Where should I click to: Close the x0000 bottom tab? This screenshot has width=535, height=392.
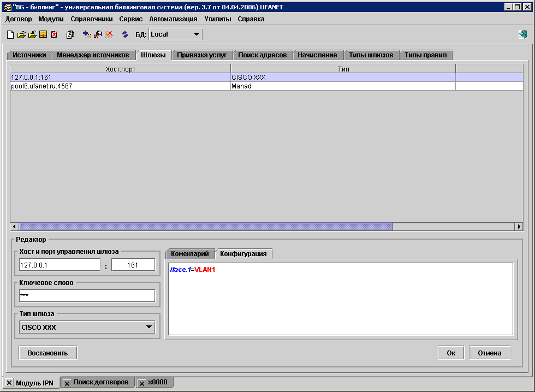tap(141, 383)
